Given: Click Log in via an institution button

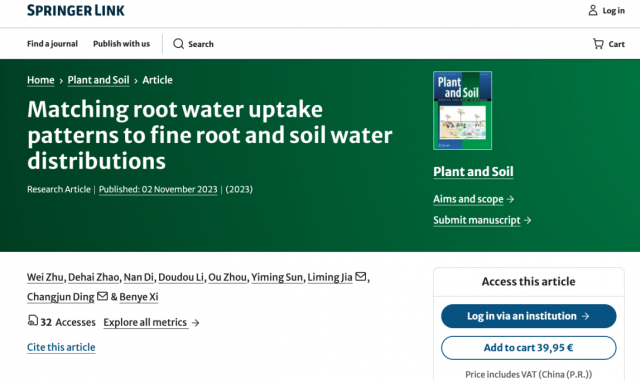Looking at the screenshot, I should 529,316.
